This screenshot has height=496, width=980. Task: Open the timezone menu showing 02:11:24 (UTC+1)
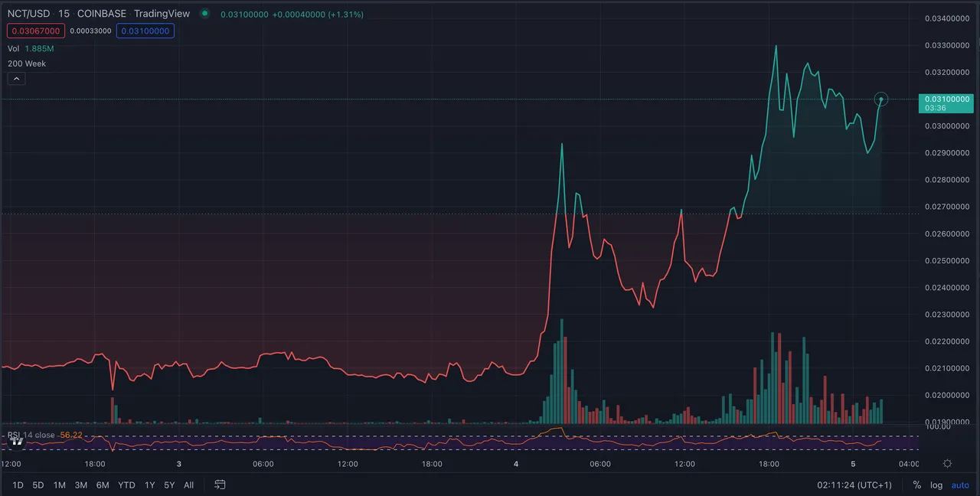pyautogui.click(x=854, y=485)
